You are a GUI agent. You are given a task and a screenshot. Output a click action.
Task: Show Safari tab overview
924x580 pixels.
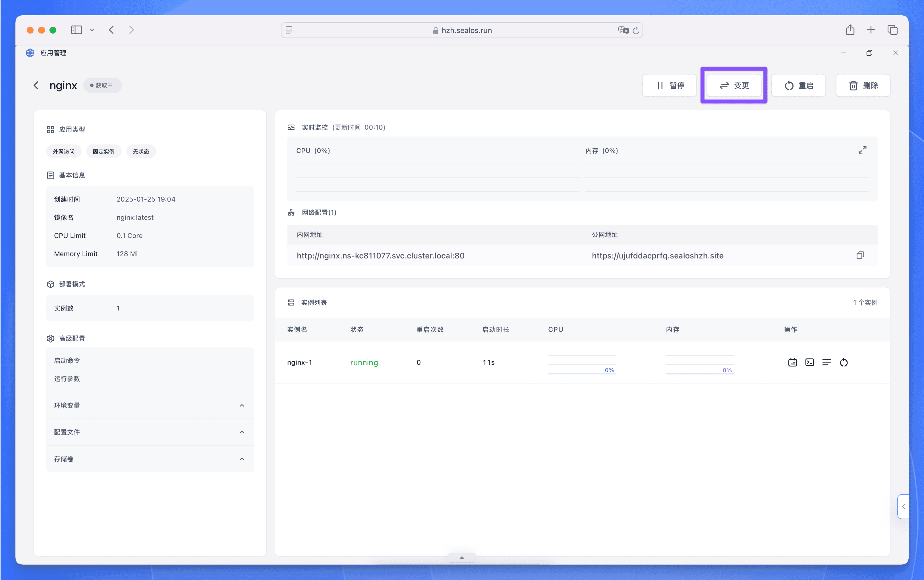892,30
